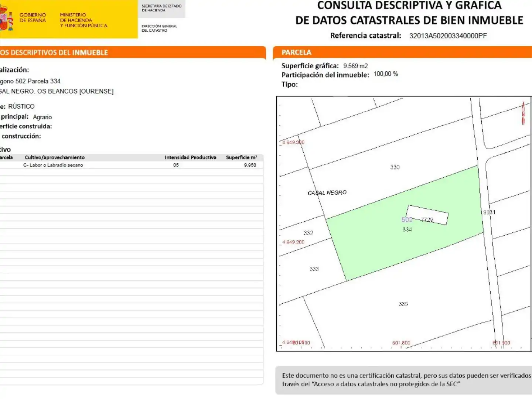Click the disclaimer note below the map

tap(406, 380)
